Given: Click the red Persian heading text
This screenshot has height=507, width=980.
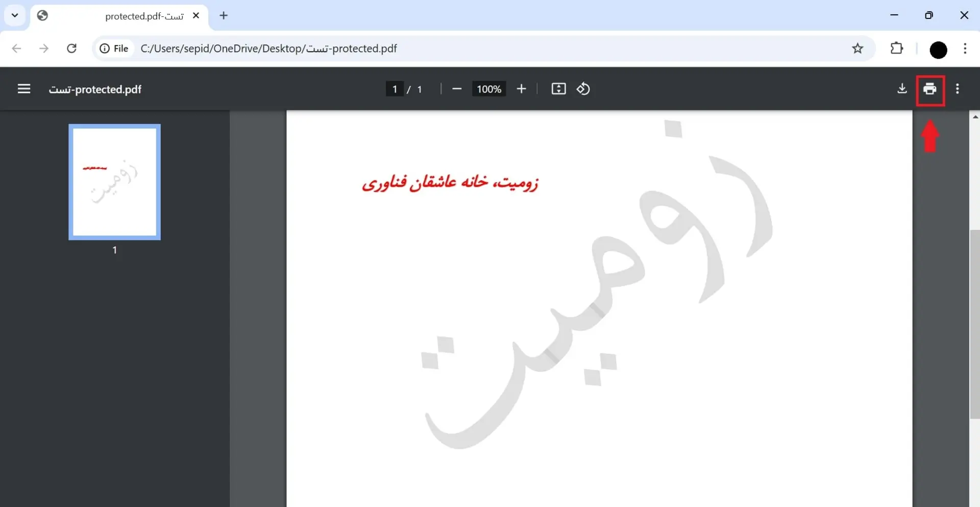Looking at the screenshot, I should point(450,182).
